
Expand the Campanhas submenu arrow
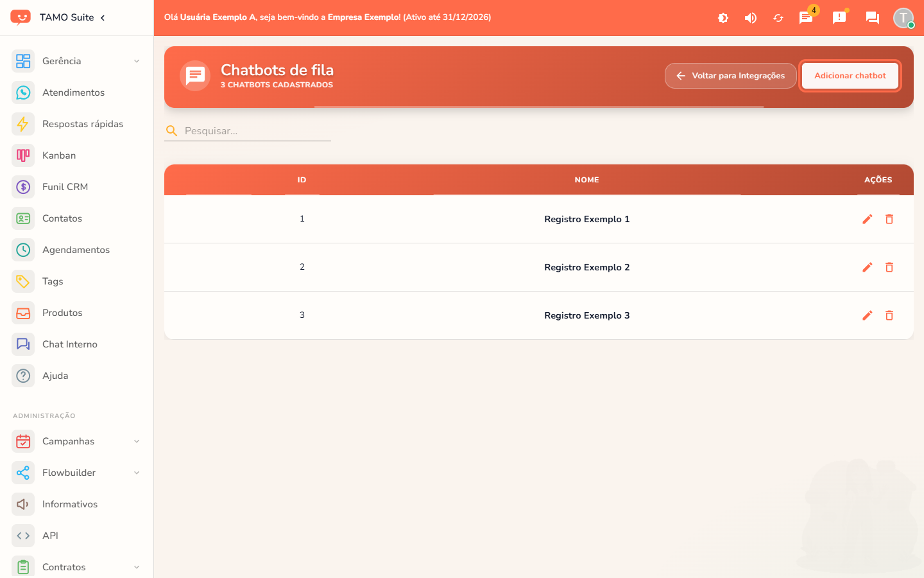click(x=137, y=441)
